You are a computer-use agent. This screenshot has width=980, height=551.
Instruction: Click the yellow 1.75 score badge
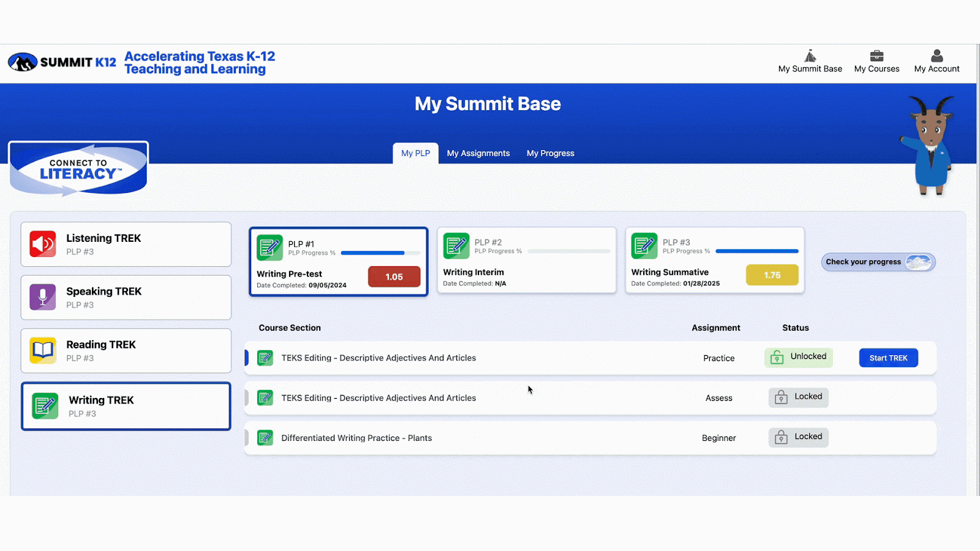772,275
